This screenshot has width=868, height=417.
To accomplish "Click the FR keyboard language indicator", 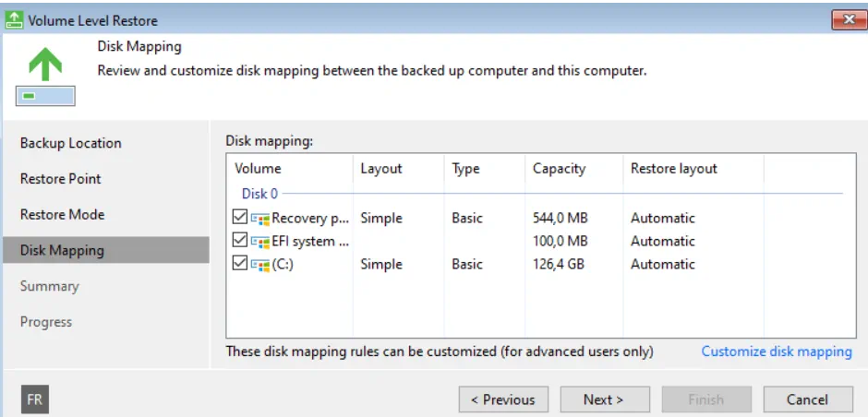I will 35,399.
